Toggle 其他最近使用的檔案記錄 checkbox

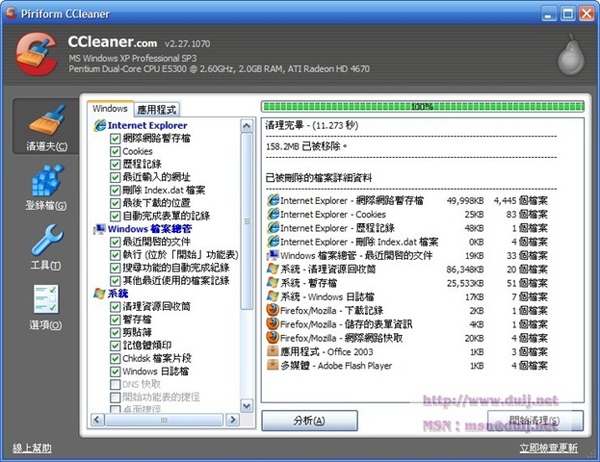click(x=115, y=281)
